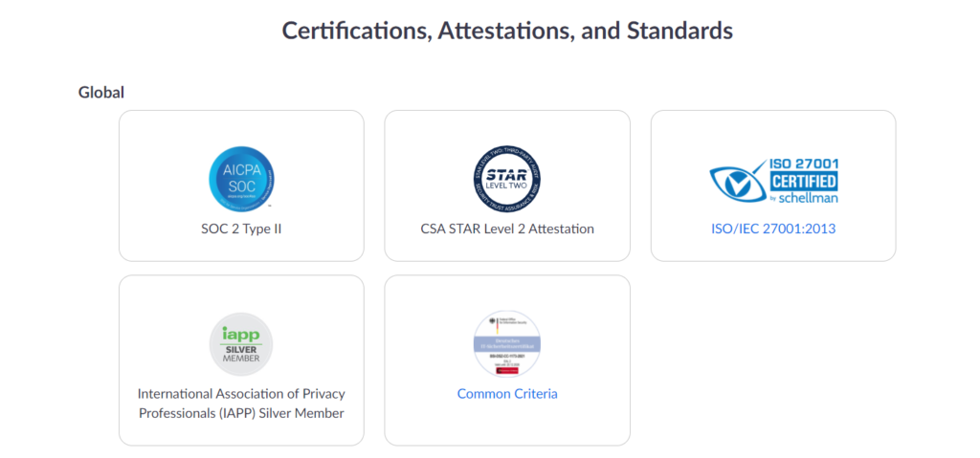Image resolution: width=980 pixels, height=458 pixels.
Task: Click the Common Criteria certificate seal icon
Action: point(507,343)
